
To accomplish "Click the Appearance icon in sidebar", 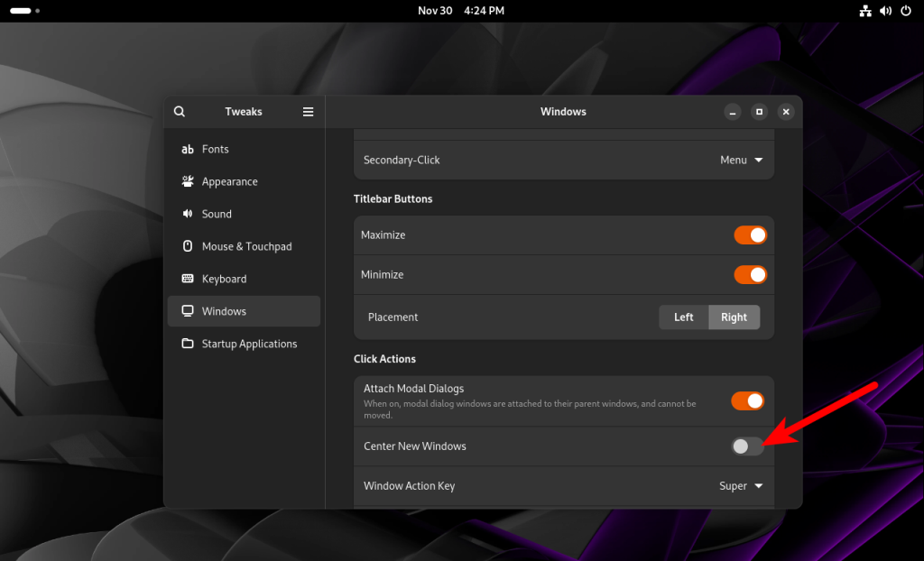I will 188,181.
